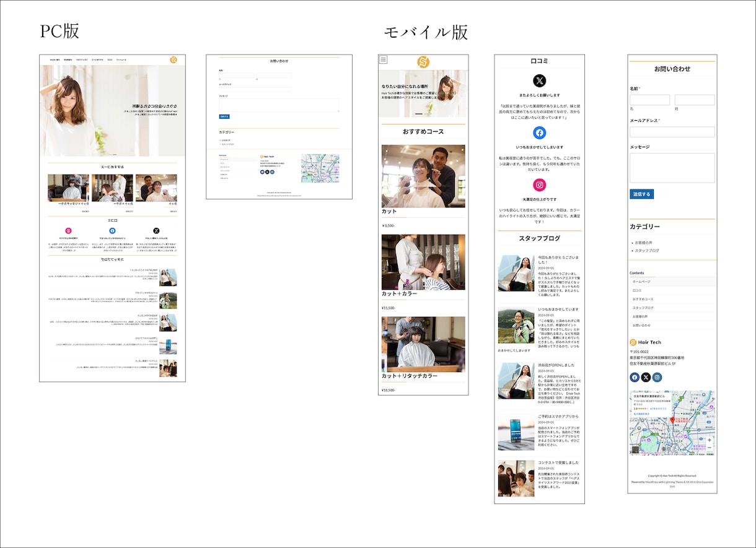Click the モバイル版 title label
This screenshot has height=548, width=756.
coord(426,32)
